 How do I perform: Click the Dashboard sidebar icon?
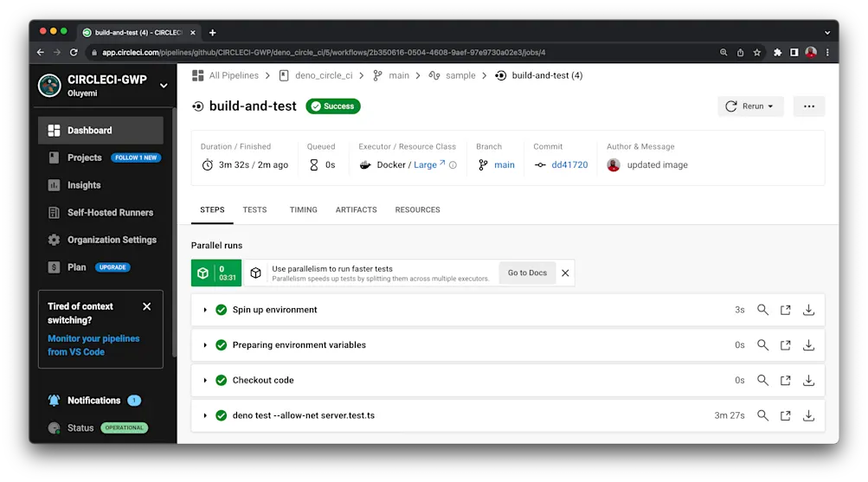click(54, 131)
